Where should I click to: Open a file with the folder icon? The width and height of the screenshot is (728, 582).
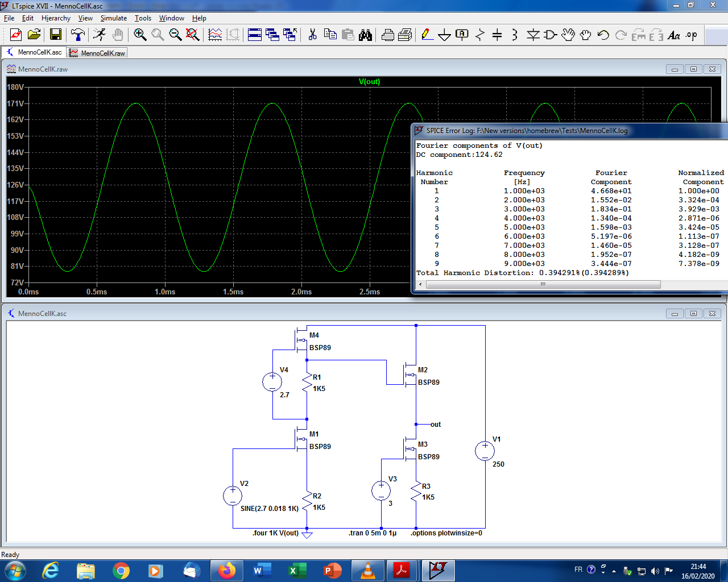pyautogui.click(x=34, y=35)
